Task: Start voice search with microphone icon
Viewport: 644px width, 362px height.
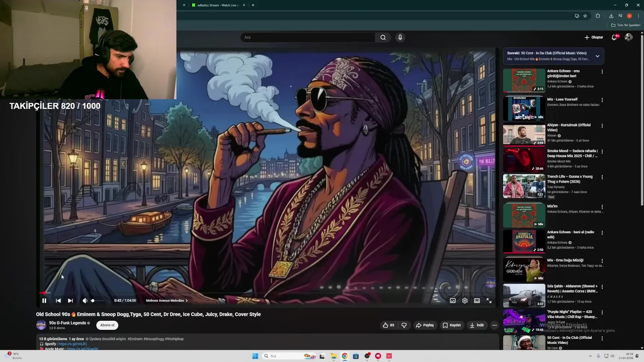Action: click(x=400, y=37)
